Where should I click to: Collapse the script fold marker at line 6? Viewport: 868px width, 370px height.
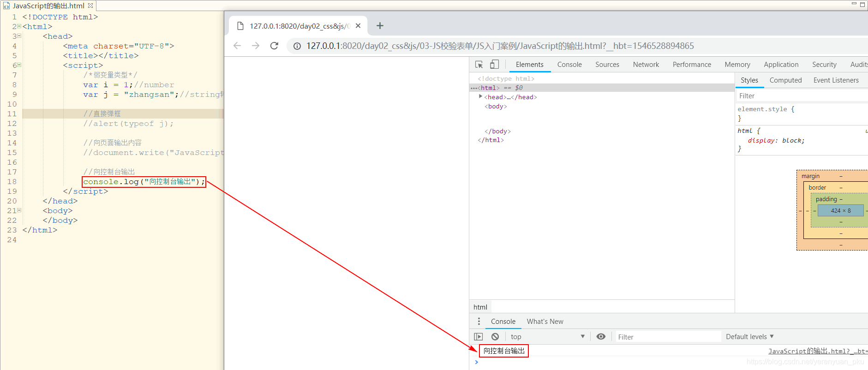pyautogui.click(x=19, y=65)
